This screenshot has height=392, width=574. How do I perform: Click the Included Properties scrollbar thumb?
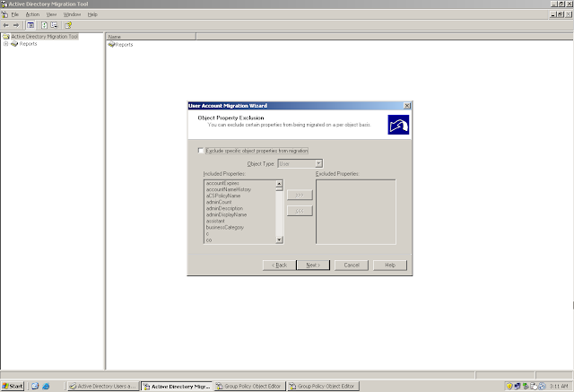click(x=279, y=188)
